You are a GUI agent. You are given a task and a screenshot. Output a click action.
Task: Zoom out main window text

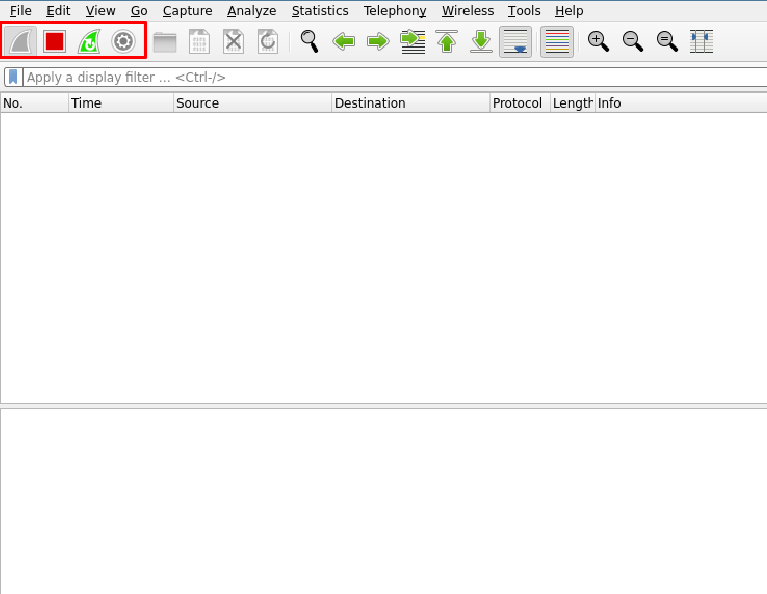632,42
